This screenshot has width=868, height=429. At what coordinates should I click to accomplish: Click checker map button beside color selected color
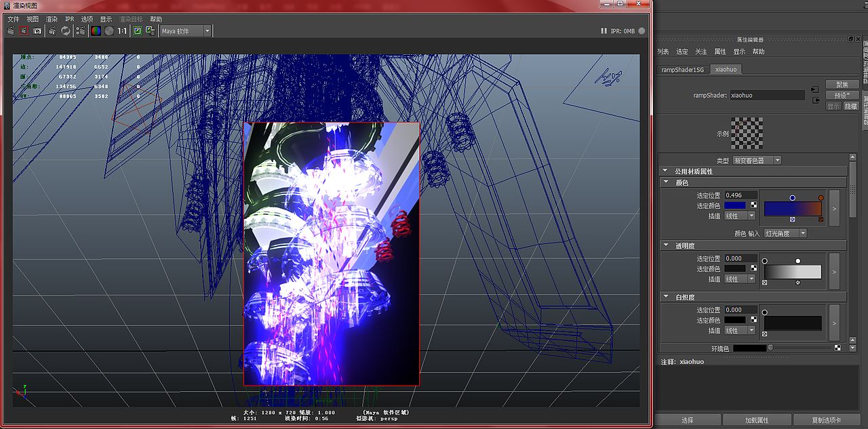pyautogui.click(x=753, y=205)
